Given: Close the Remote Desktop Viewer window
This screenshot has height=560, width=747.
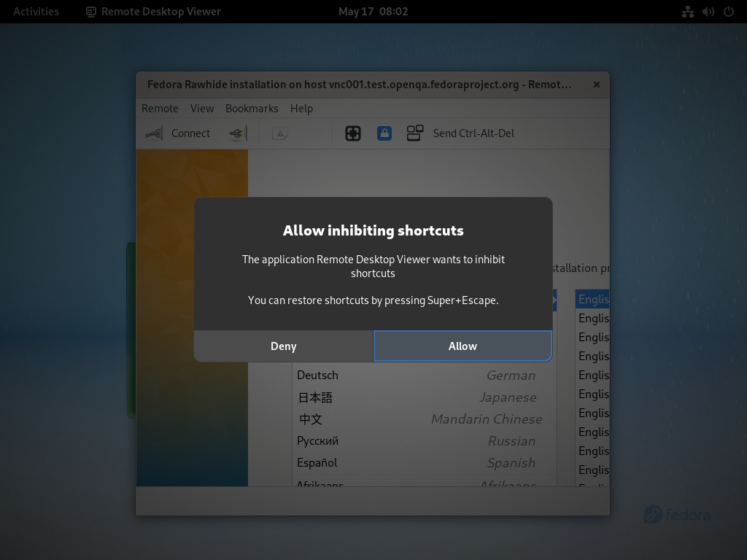Looking at the screenshot, I should coord(597,85).
